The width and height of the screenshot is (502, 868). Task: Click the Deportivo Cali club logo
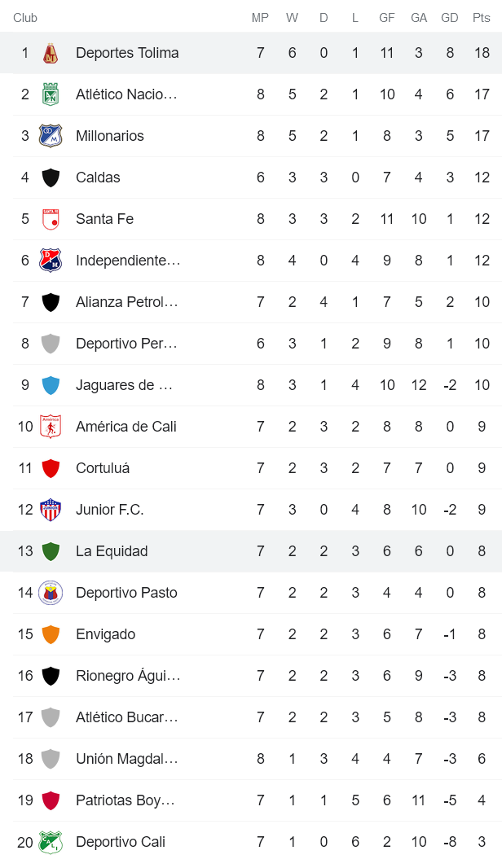click(x=50, y=841)
